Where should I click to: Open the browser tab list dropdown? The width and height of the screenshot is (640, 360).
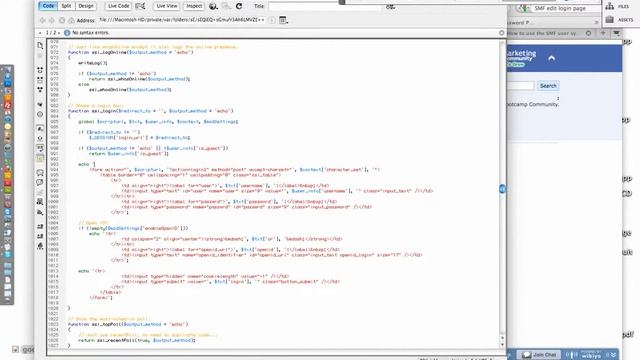616,33
